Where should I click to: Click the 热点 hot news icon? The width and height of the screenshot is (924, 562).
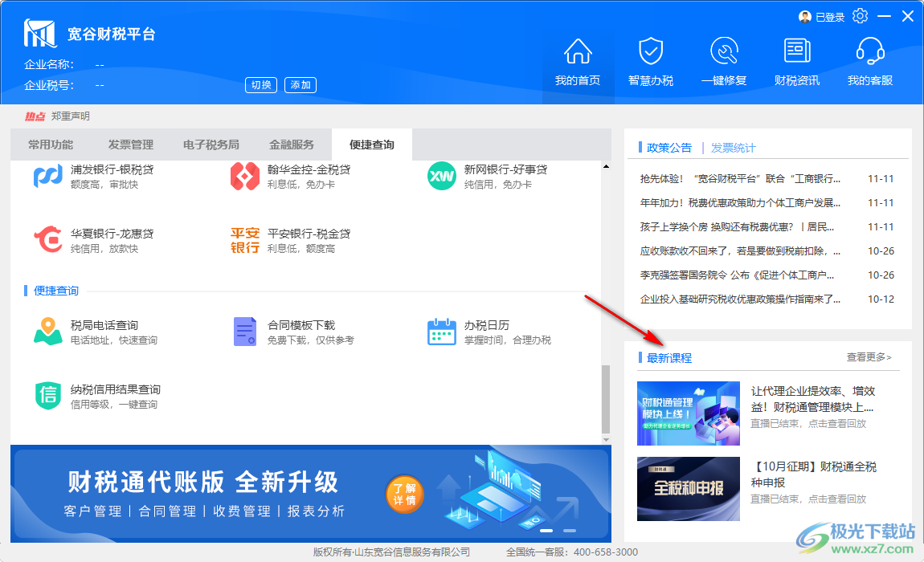pyautogui.click(x=35, y=116)
